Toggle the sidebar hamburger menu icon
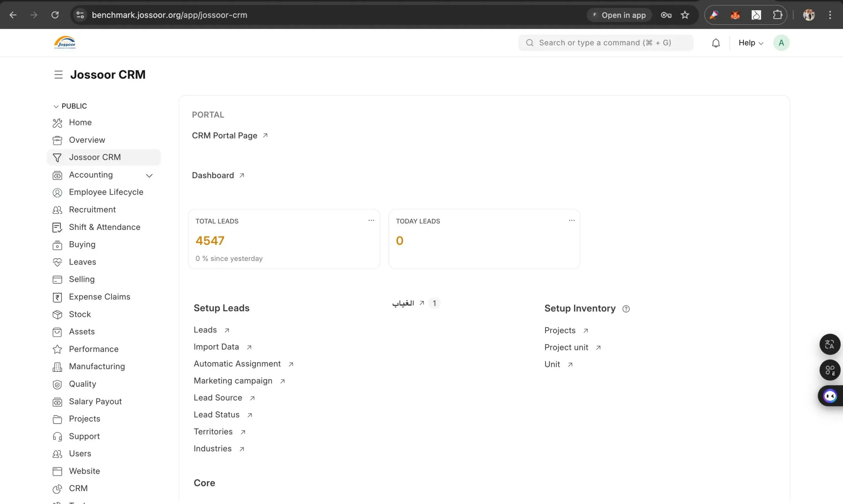This screenshot has width=843, height=504. point(59,75)
